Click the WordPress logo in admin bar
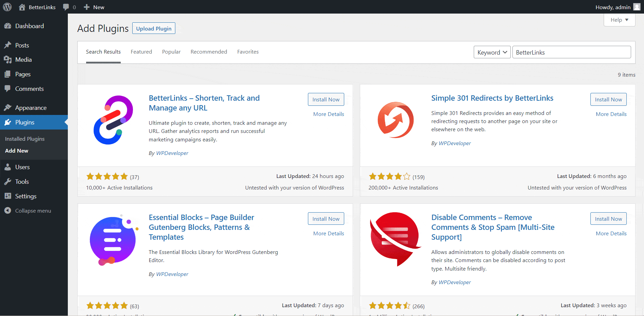 pos(7,7)
